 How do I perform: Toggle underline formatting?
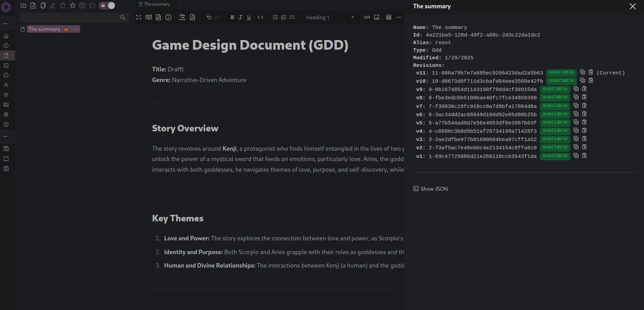(249, 17)
